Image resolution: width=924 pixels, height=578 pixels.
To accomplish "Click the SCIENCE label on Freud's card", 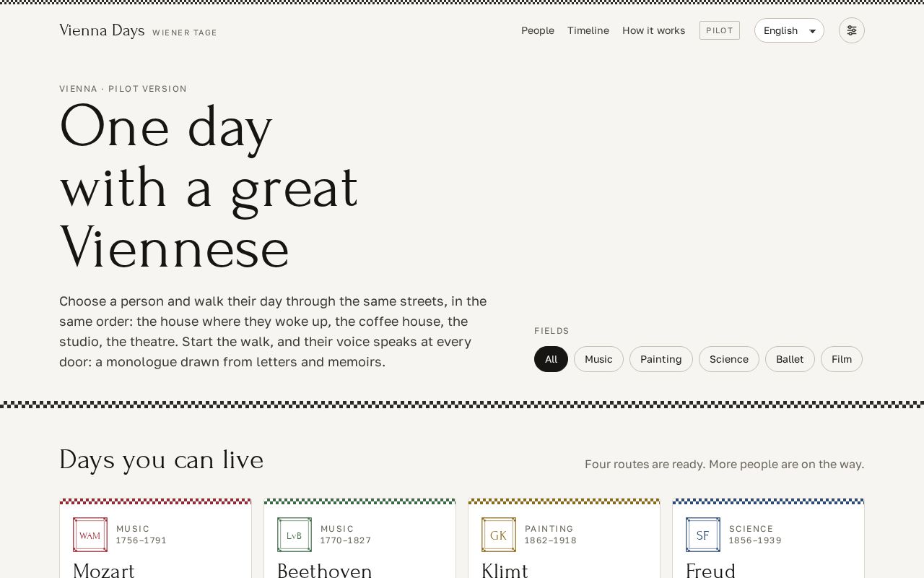I will click(x=751, y=529).
